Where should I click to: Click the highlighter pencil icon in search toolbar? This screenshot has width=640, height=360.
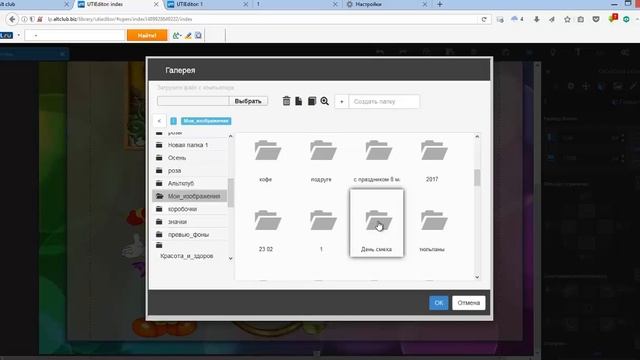pos(188,36)
